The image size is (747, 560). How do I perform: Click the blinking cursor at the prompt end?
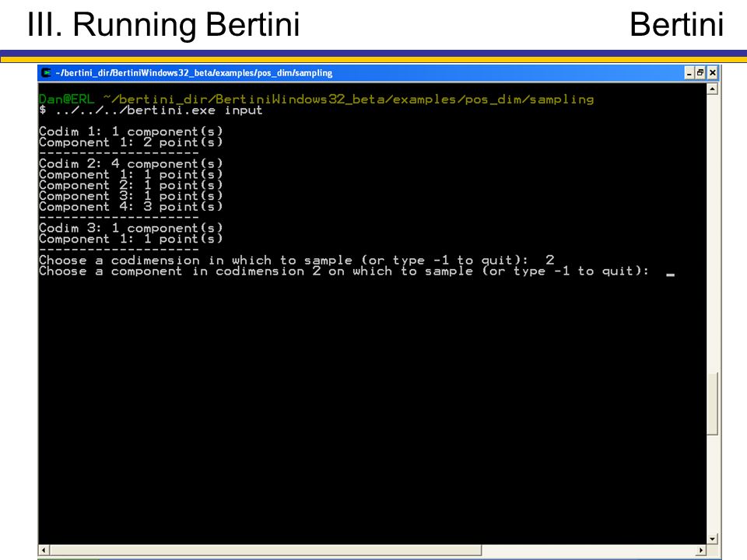pos(670,275)
